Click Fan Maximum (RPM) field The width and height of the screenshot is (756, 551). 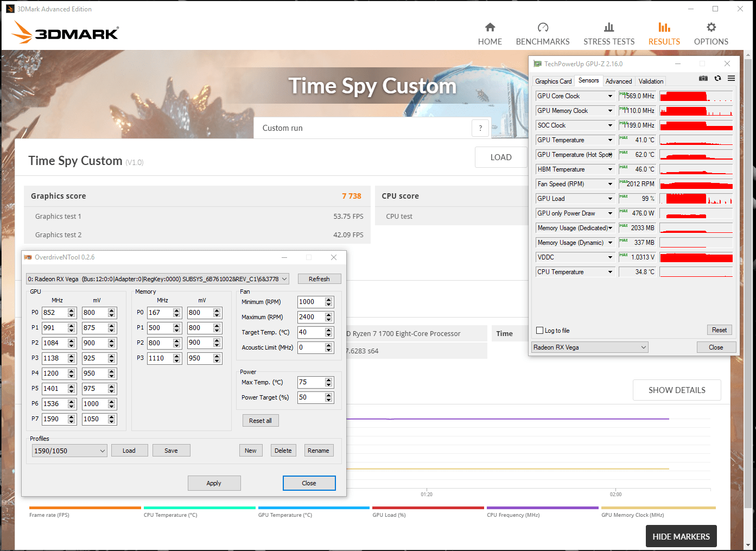coord(311,317)
